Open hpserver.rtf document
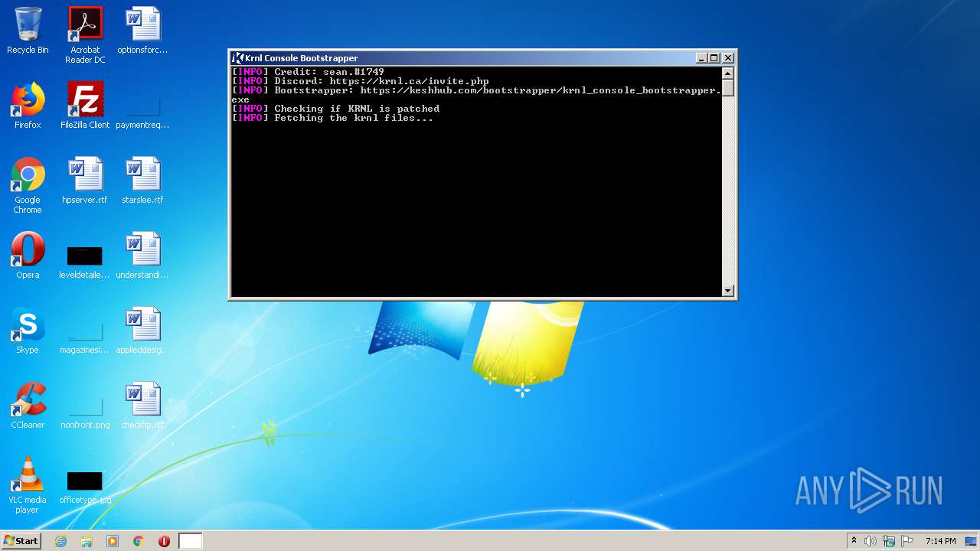Viewport: 980px width, 551px height. (85, 181)
